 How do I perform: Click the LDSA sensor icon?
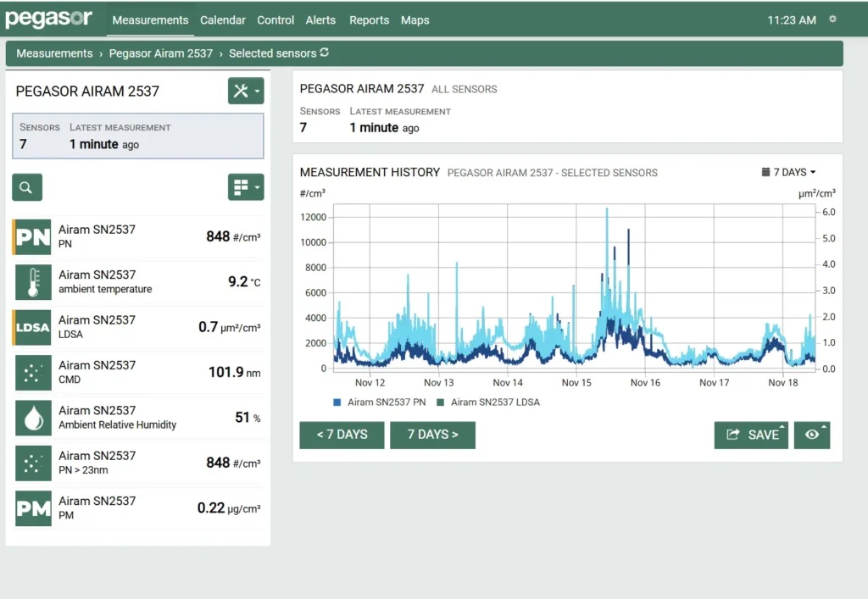coord(34,328)
